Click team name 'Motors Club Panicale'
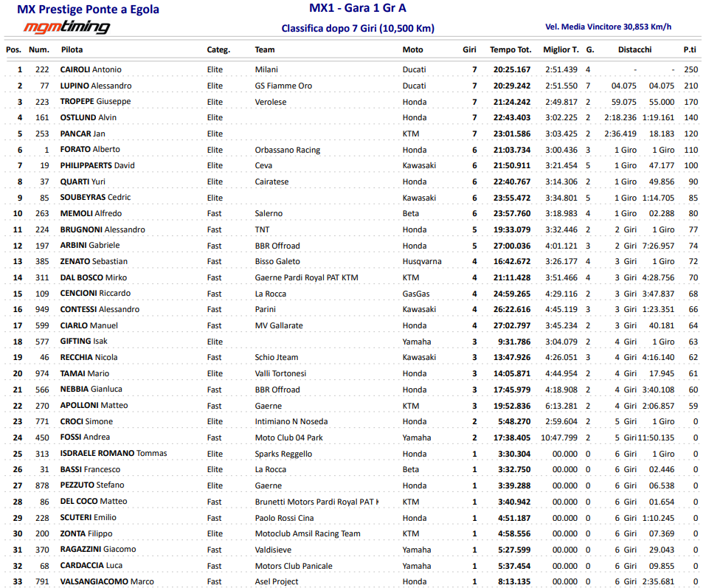The width and height of the screenshot is (706, 588). click(294, 566)
